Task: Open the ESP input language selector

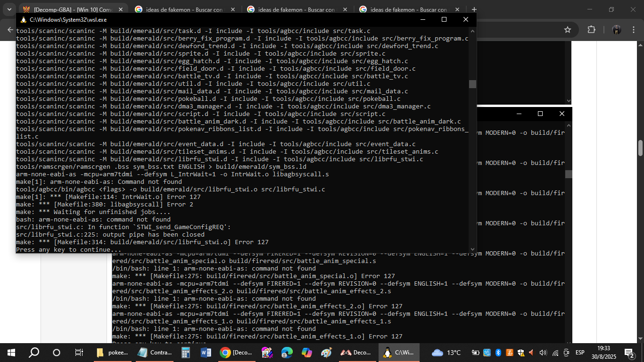Action: coord(580,353)
